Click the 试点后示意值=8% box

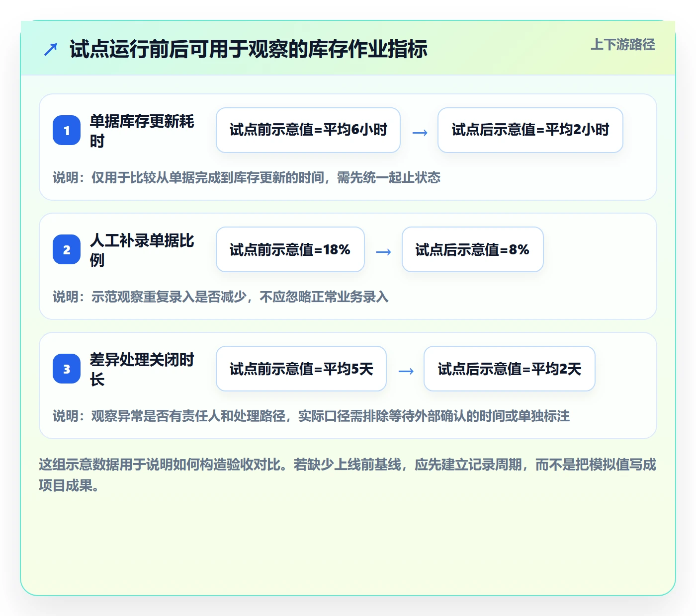pos(473,249)
